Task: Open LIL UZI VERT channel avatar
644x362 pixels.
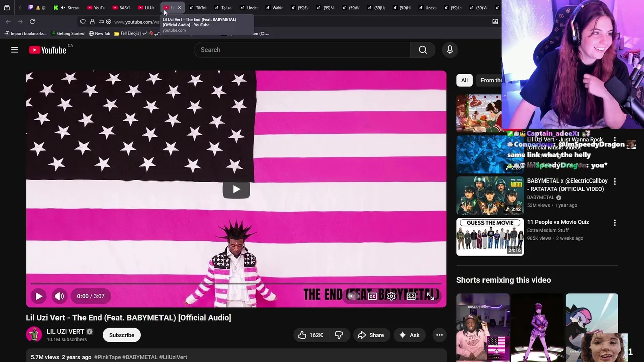Action: pos(34,335)
